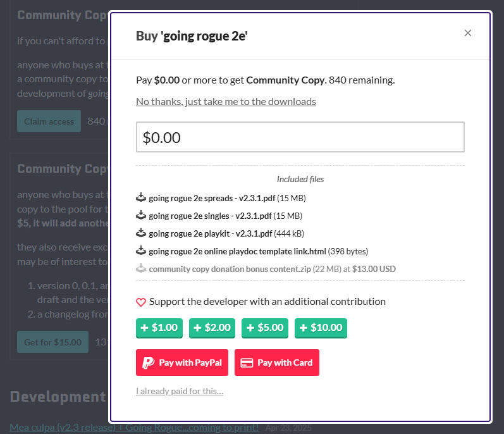The width and height of the screenshot is (504, 434).
Task: Click the Get for $15.00 button
Action: tap(52, 342)
